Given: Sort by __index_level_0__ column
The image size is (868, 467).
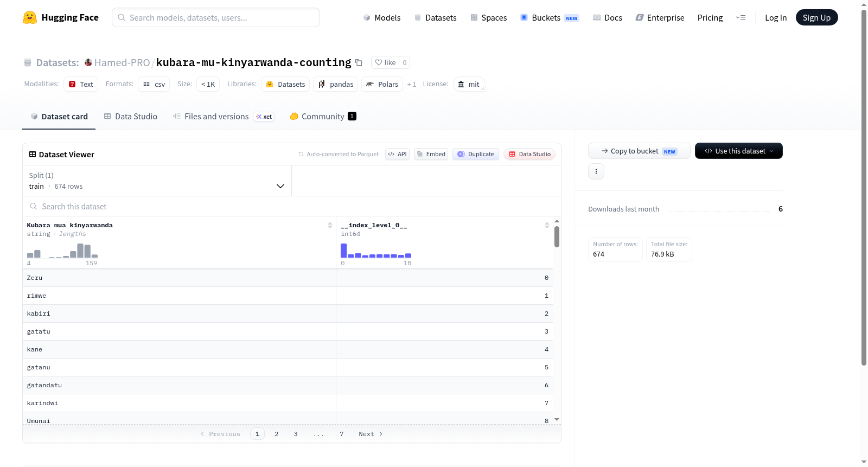Looking at the screenshot, I should pos(547,225).
